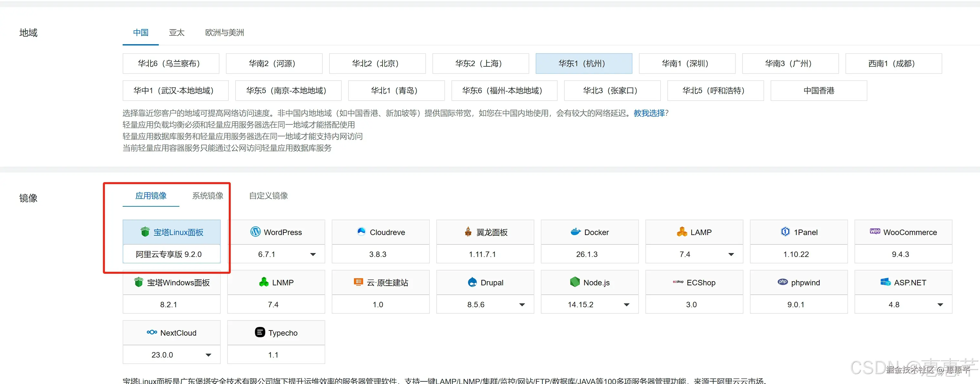Switch to the 欧洲与美洲 region tab

(225, 33)
